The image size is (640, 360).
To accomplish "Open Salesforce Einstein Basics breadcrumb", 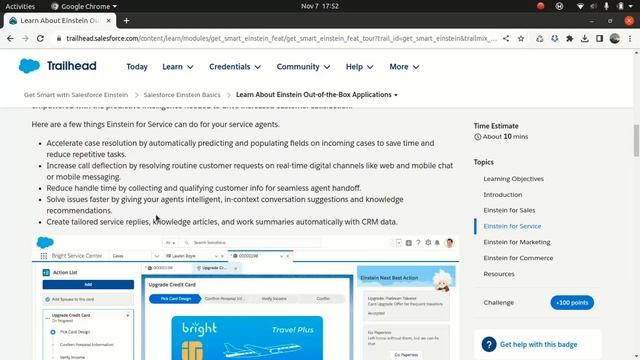I will tap(182, 95).
